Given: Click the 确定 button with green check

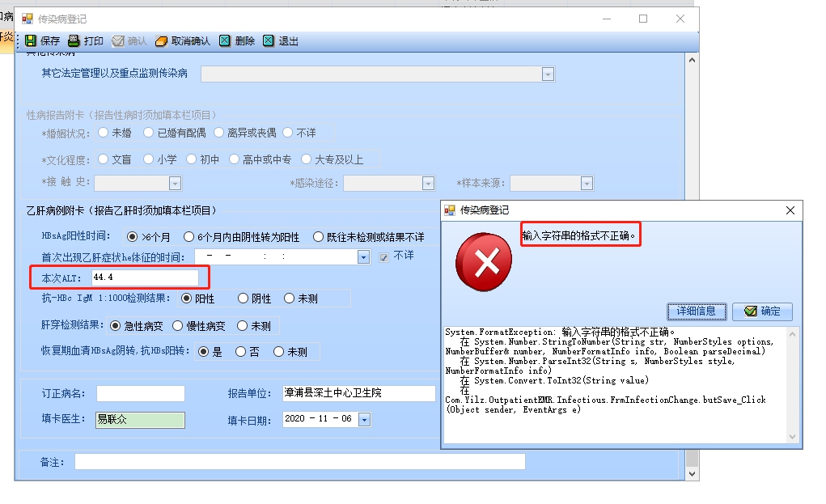Looking at the screenshot, I should (762, 311).
